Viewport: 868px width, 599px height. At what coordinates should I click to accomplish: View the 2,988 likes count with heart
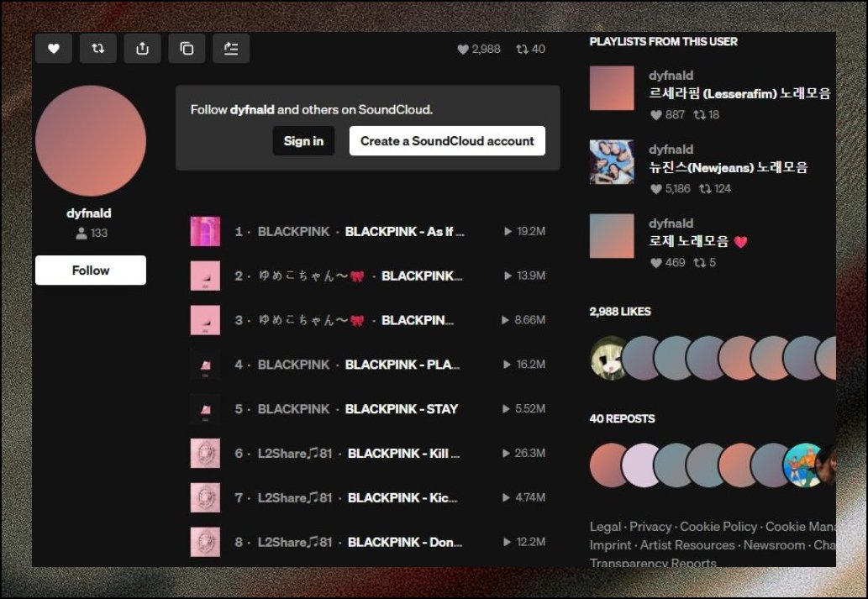[x=479, y=50]
